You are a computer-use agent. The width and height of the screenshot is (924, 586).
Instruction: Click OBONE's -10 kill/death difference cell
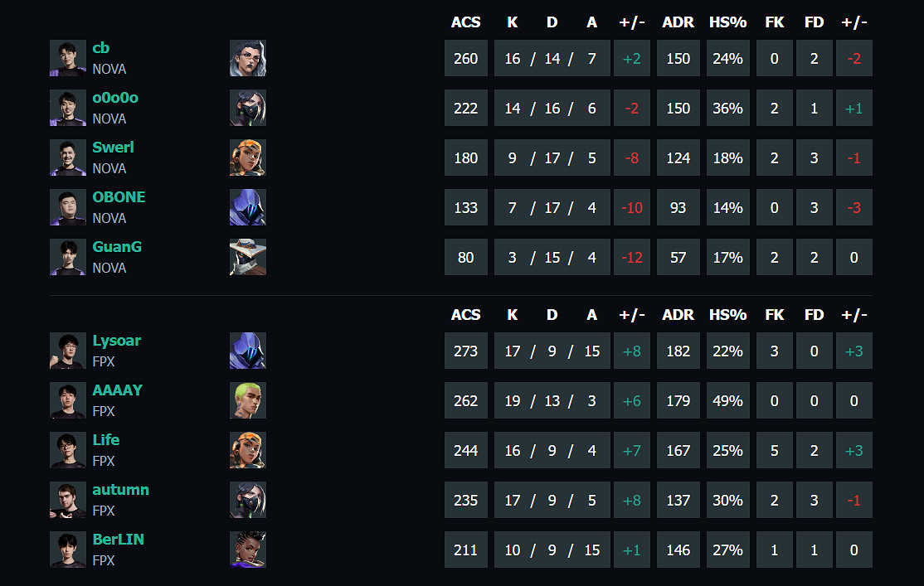click(632, 207)
